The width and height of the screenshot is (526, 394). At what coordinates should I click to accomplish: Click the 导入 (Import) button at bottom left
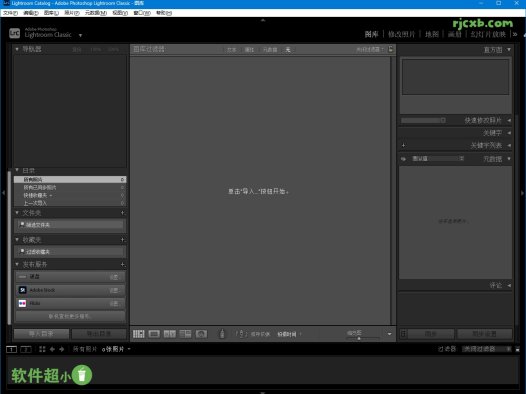click(41, 334)
